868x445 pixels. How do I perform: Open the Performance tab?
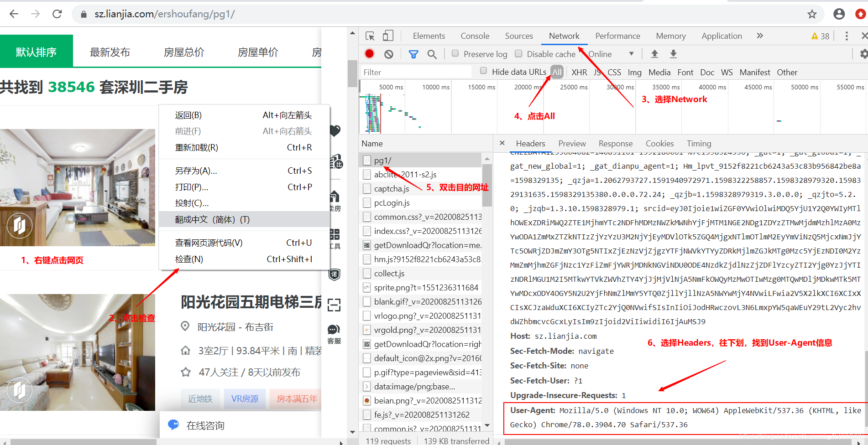point(617,36)
